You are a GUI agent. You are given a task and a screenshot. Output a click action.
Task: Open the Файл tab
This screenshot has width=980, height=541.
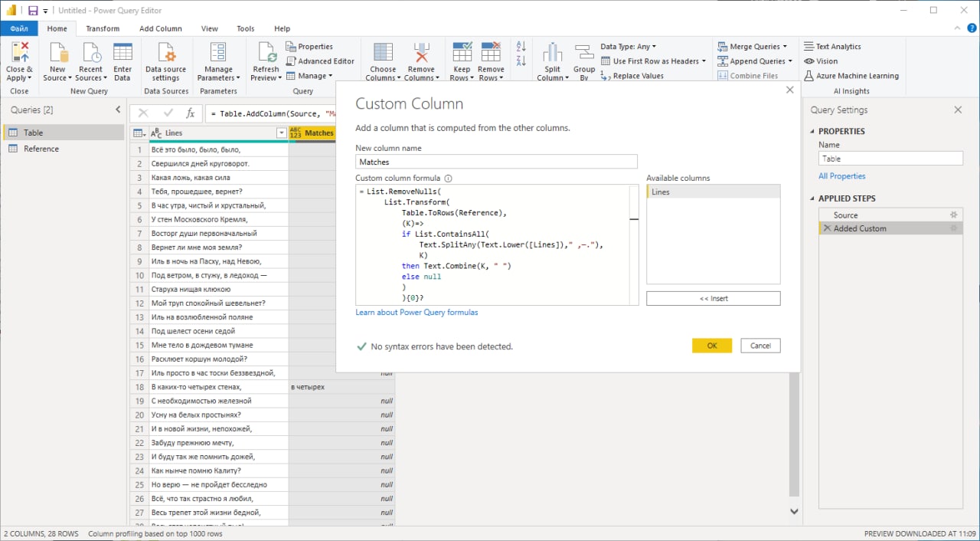coord(19,28)
